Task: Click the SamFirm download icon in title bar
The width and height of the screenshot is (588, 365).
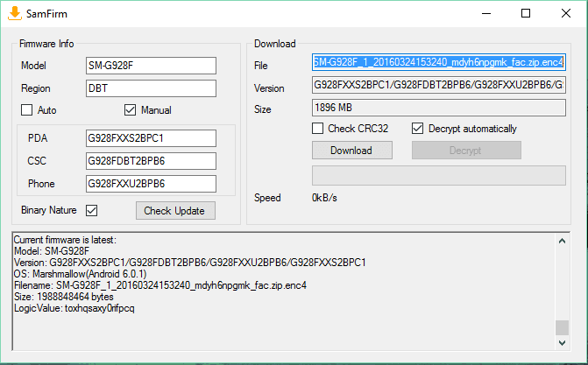Action: [15, 13]
